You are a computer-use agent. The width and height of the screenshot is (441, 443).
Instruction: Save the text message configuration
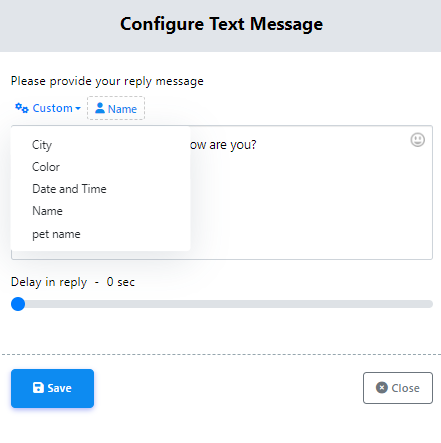point(52,388)
